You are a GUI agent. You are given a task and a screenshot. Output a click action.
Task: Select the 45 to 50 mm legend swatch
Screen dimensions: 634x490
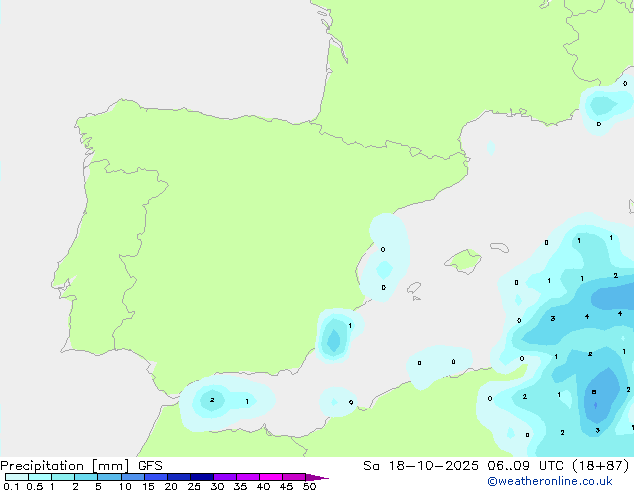click(x=294, y=477)
